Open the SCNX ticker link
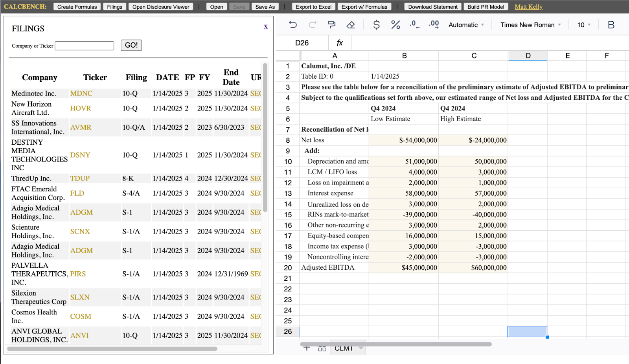Screen dimensions: 629x364 pyautogui.click(x=80, y=232)
